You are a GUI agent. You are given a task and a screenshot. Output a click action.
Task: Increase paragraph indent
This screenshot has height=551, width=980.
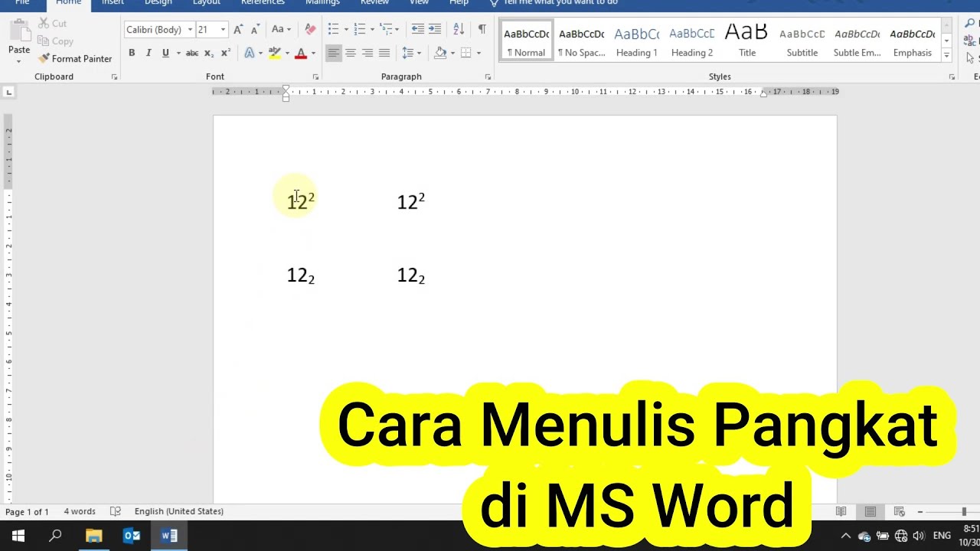pyautogui.click(x=435, y=29)
